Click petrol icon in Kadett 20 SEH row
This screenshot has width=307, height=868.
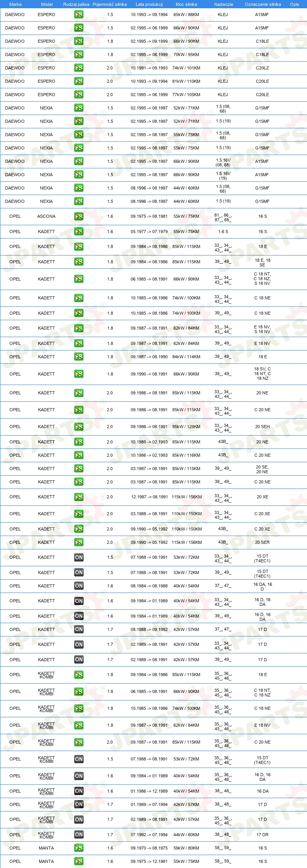click(x=79, y=427)
